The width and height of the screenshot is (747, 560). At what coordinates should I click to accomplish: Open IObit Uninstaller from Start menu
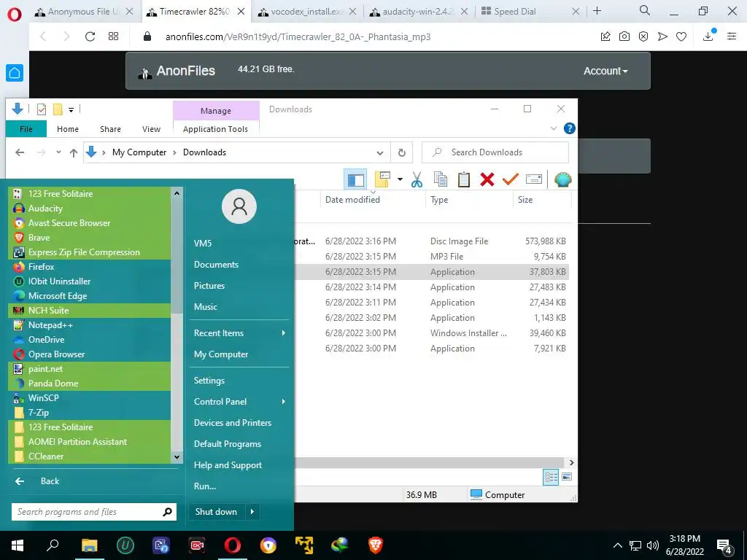90,281
